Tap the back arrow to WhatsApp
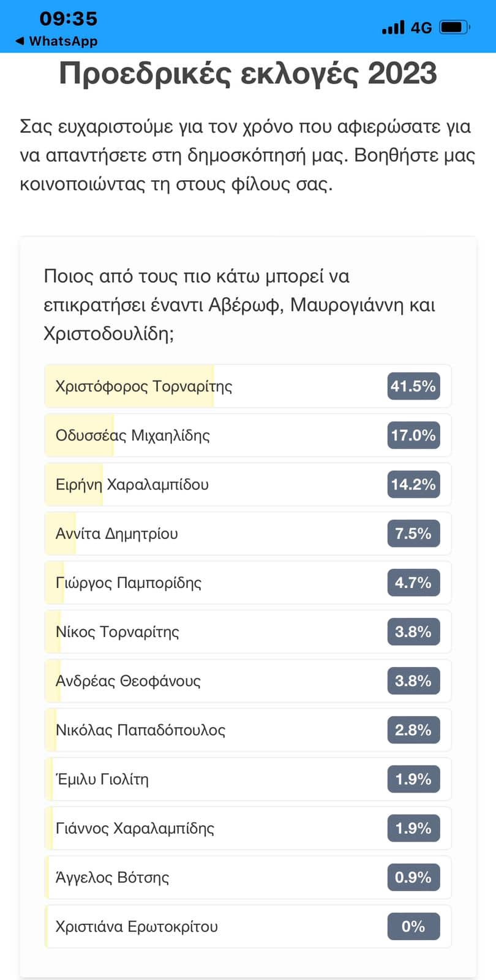This screenshot has height=980, width=496. [x=20, y=41]
